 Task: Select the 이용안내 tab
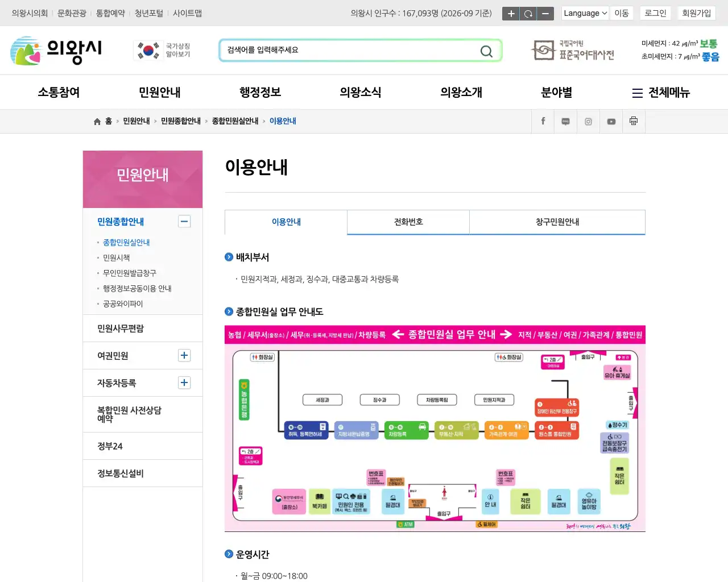pyautogui.click(x=286, y=222)
